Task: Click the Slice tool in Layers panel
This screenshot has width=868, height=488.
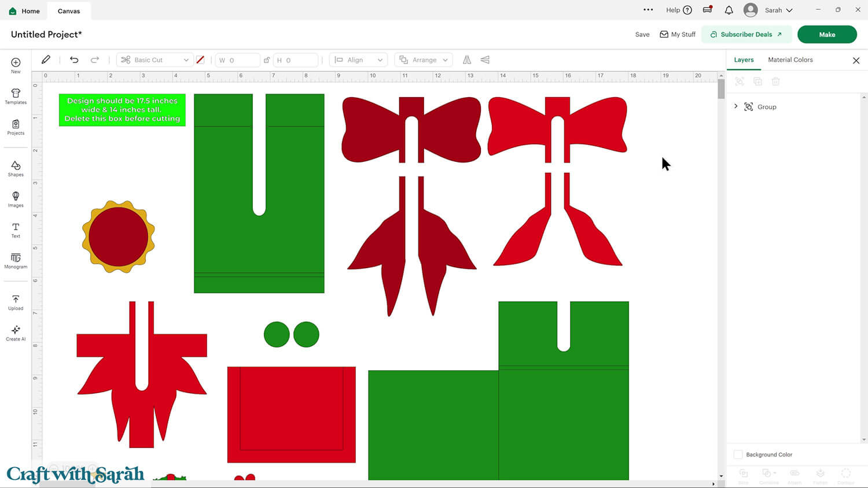Action: coord(744,476)
